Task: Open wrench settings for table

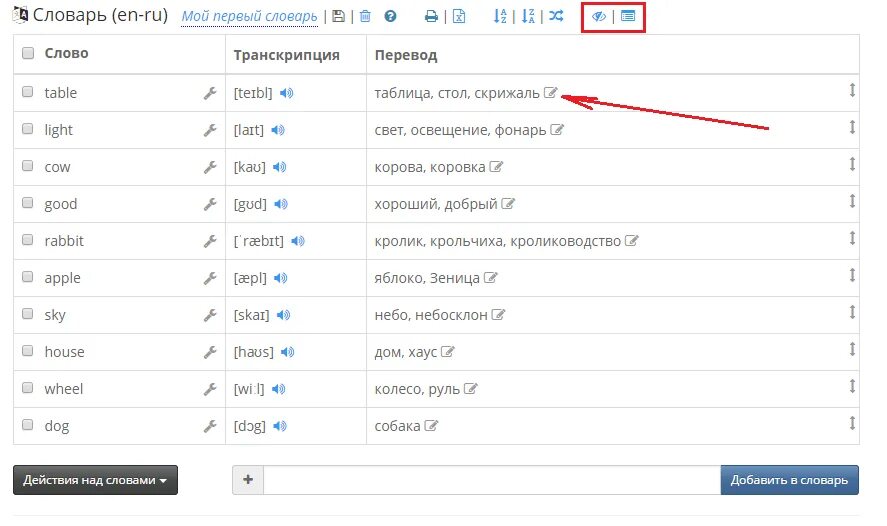Action: coord(210,93)
